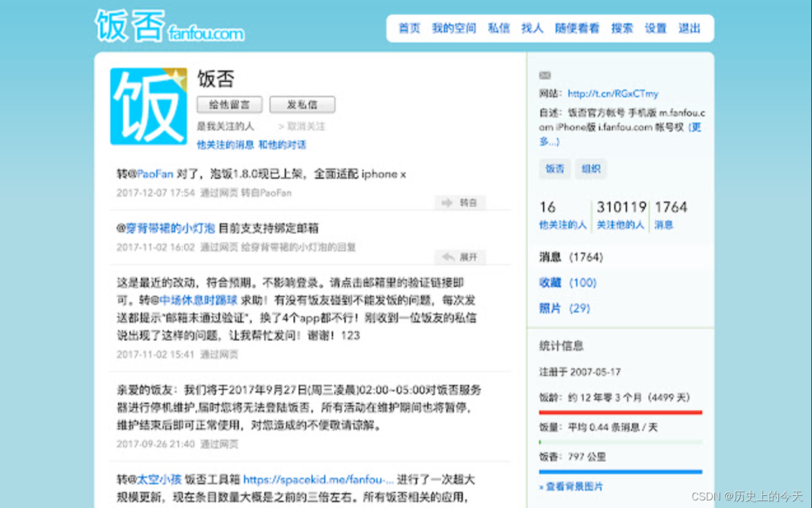
Task: Open 设置 in top navigation
Action: pos(656,29)
